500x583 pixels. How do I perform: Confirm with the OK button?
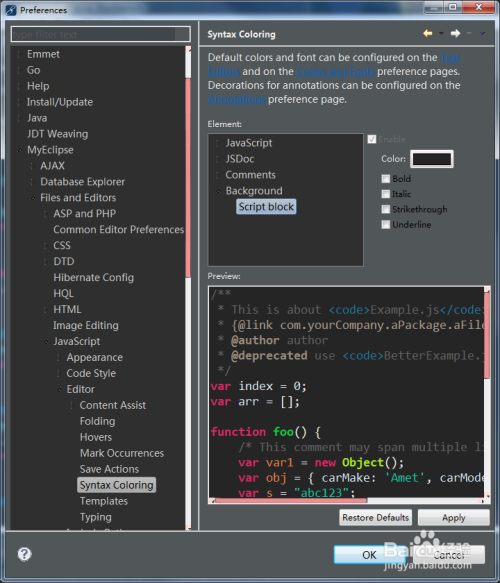(x=369, y=555)
